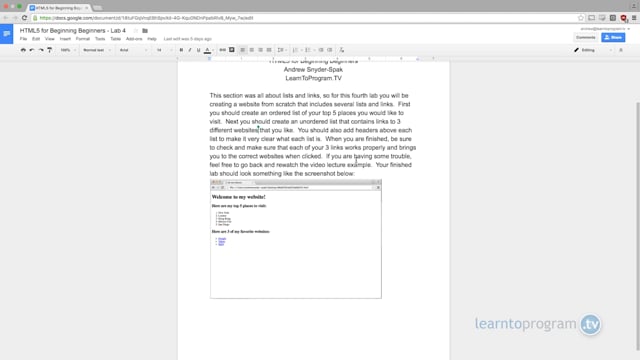Collapse the toolbar menus with chevron

tap(621, 50)
